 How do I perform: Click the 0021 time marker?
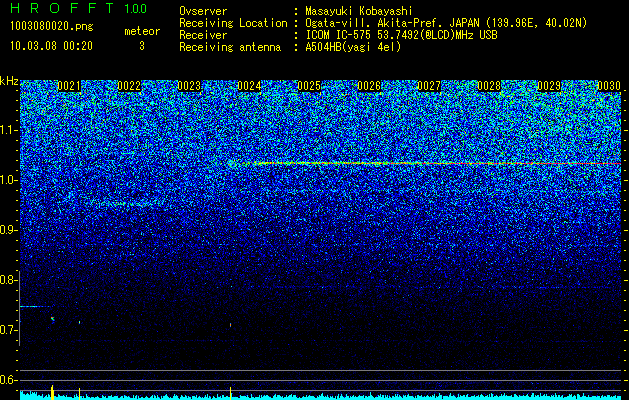pyautogui.click(x=69, y=86)
